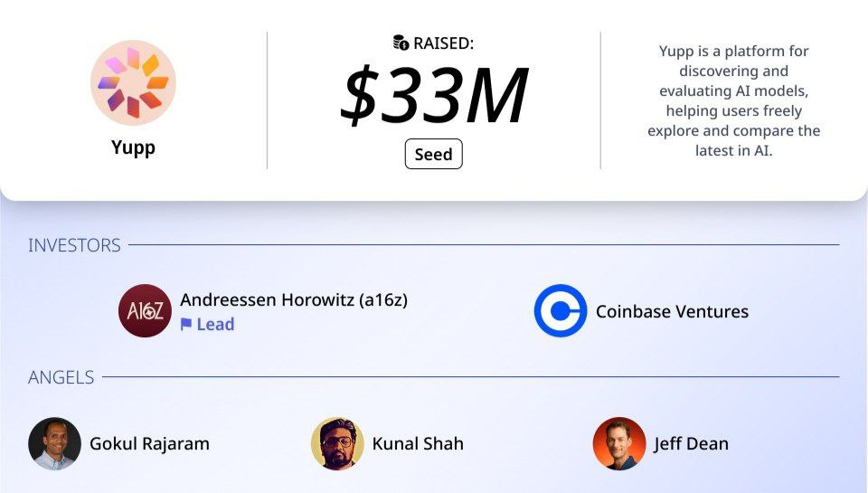Click the Coinbase Ventures blue logo
The image size is (868, 493).
coord(560,311)
